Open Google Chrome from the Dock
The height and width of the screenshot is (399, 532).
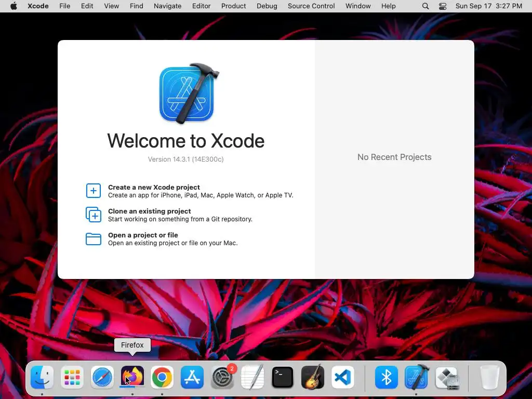[x=162, y=377]
